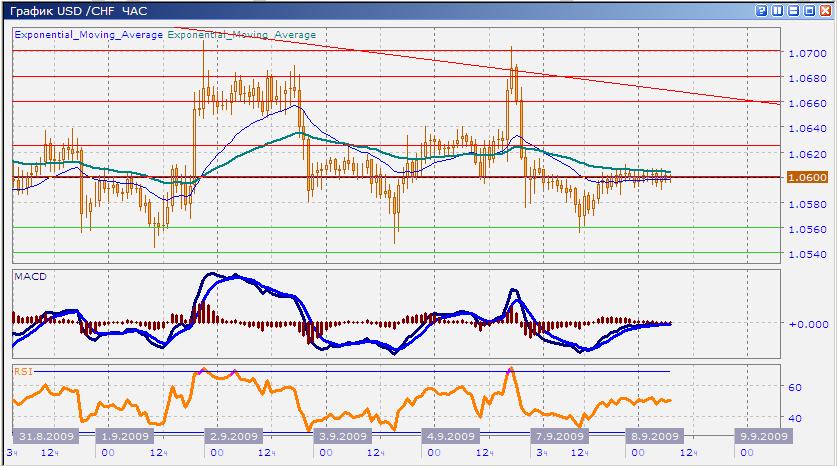837x466 pixels.
Task: Click the +0.000 MACD zero level label
Action: (x=806, y=324)
